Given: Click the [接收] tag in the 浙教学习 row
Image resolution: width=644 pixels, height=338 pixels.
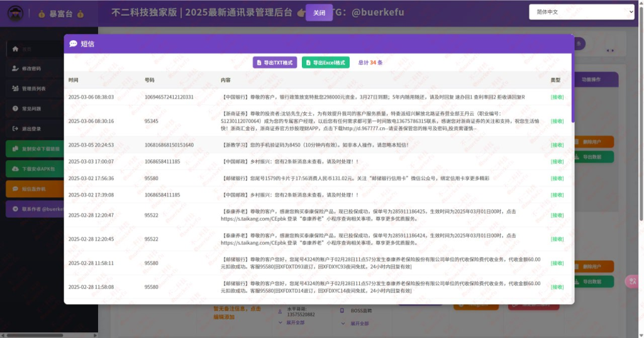Looking at the screenshot, I should coord(557,144).
